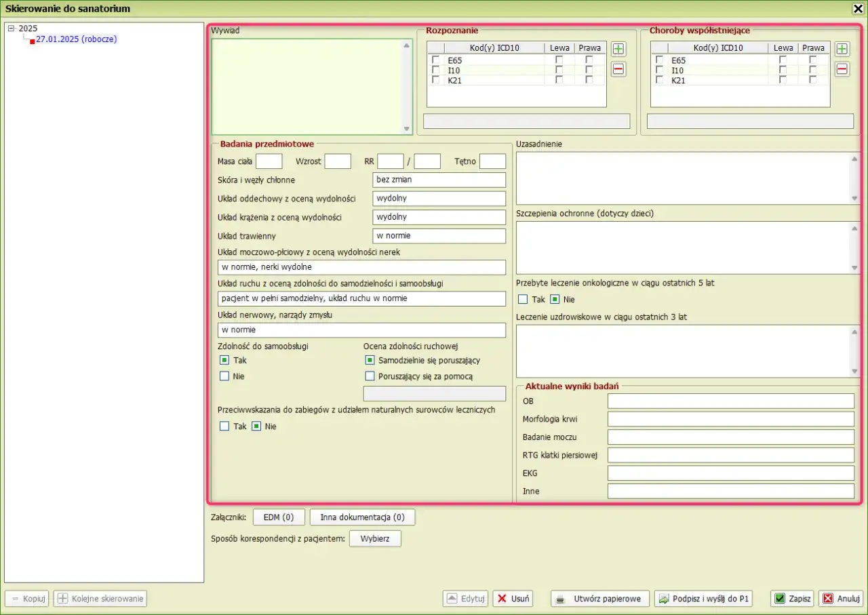Screen dimensions: 868x615
Task: Select Tak under Zdolność do samoobsługi
Action: tap(224, 360)
